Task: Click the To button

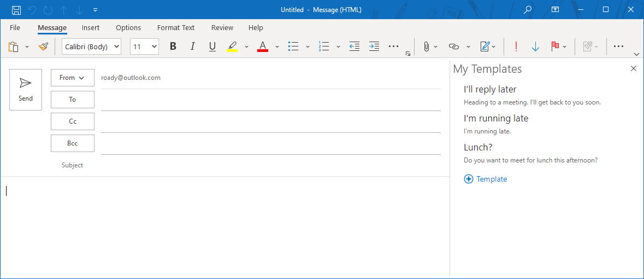Action: click(x=72, y=100)
